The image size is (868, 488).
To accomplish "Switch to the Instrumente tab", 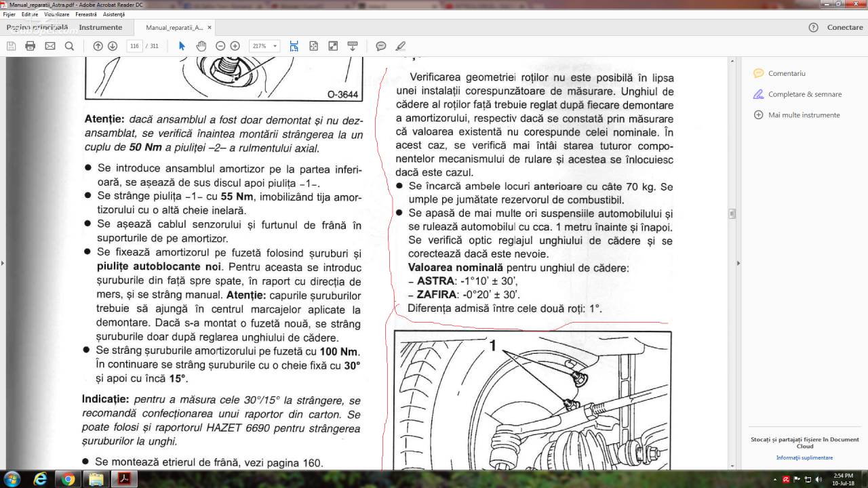I will (x=100, y=28).
